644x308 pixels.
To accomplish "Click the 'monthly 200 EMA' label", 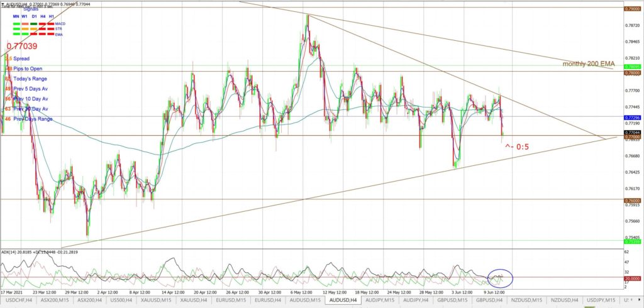I will click(589, 64).
